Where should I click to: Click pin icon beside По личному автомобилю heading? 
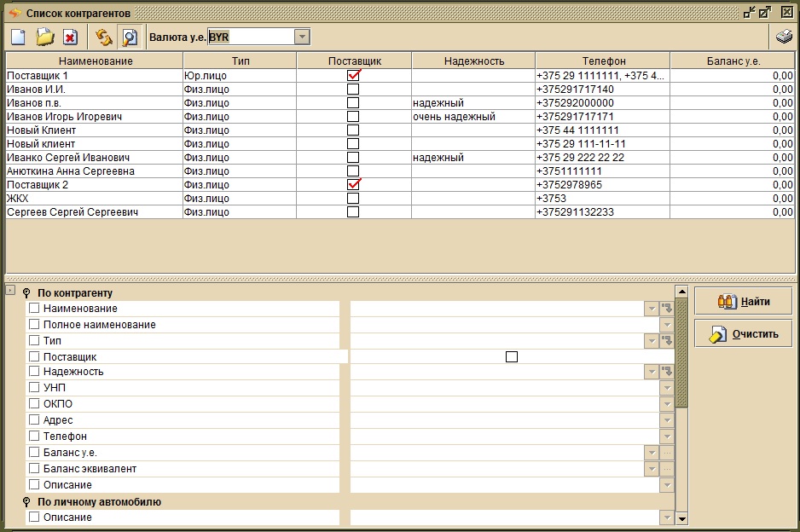pos(26,502)
